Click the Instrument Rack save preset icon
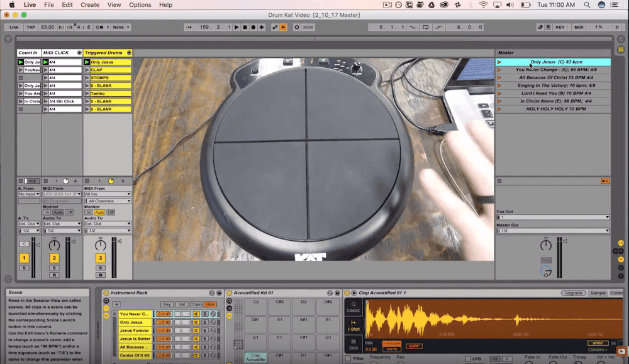 [219, 293]
